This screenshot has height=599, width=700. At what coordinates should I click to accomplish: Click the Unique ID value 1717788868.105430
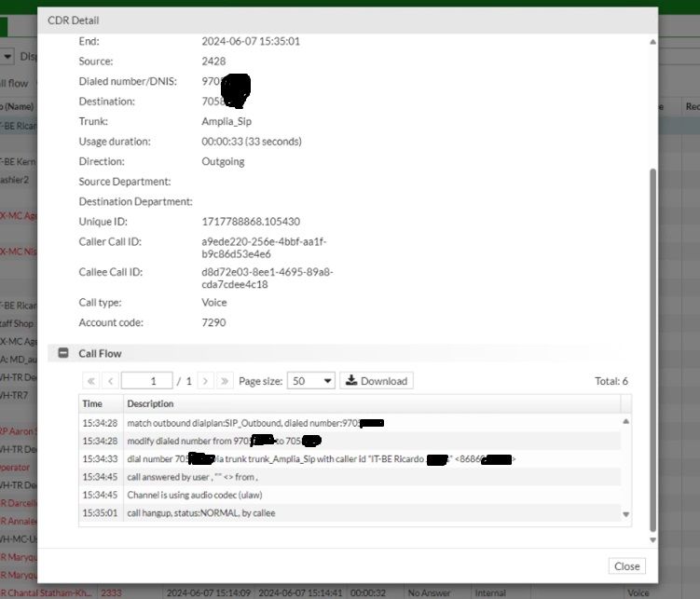tap(251, 221)
